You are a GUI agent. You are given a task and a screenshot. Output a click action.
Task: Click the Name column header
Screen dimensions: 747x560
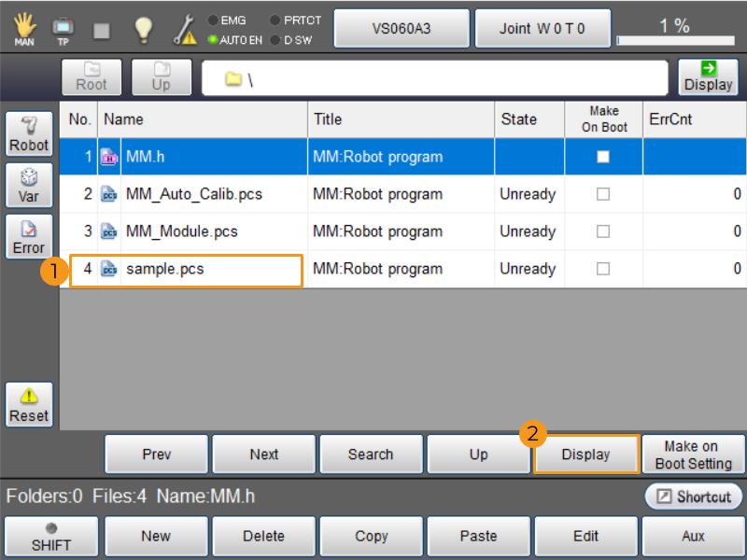(x=203, y=119)
